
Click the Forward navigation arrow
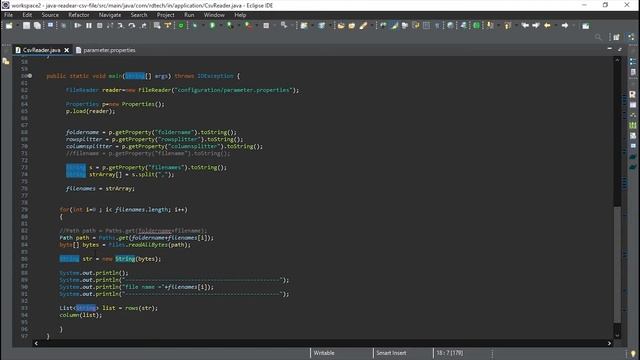pos(564,26)
